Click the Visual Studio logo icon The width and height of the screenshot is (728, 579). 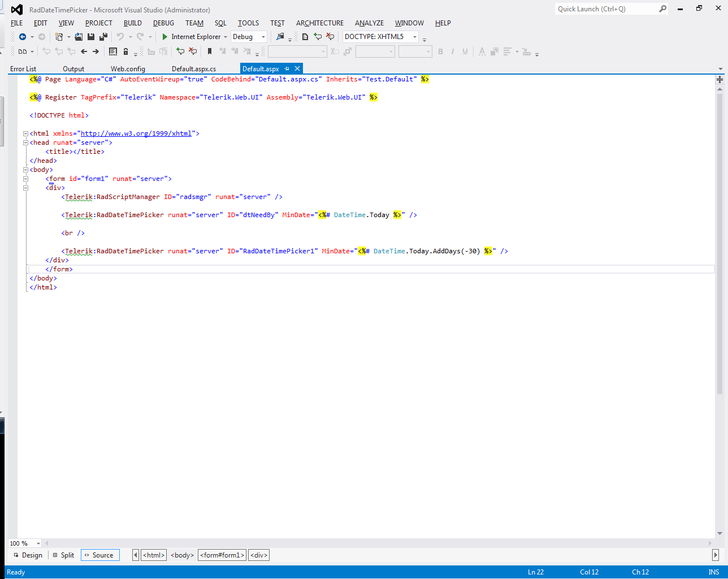point(17,10)
